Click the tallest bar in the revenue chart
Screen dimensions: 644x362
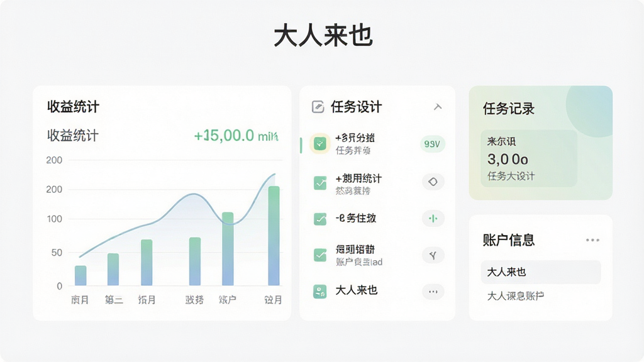point(274,236)
